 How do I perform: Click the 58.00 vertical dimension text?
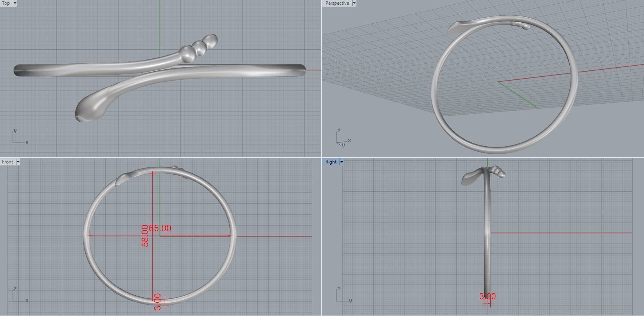coord(145,235)
